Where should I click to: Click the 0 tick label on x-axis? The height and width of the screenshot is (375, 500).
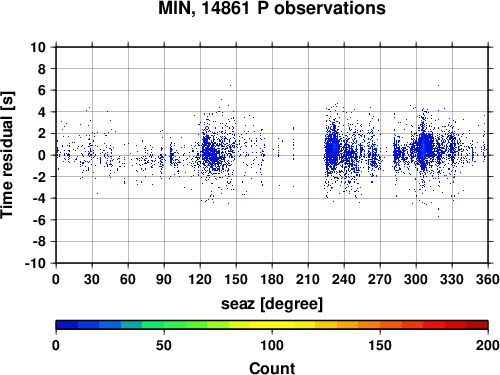pyautogui.click(x=56, y=279)
